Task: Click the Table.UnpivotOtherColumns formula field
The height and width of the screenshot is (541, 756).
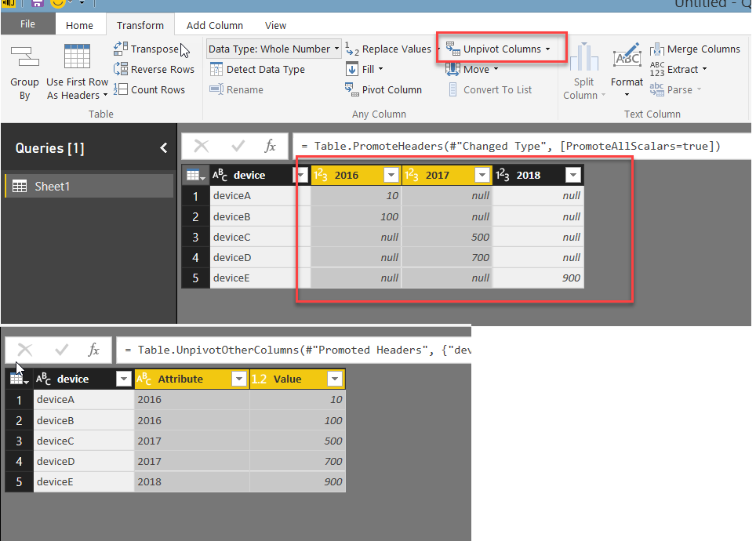Action: [x=293, y=350]
